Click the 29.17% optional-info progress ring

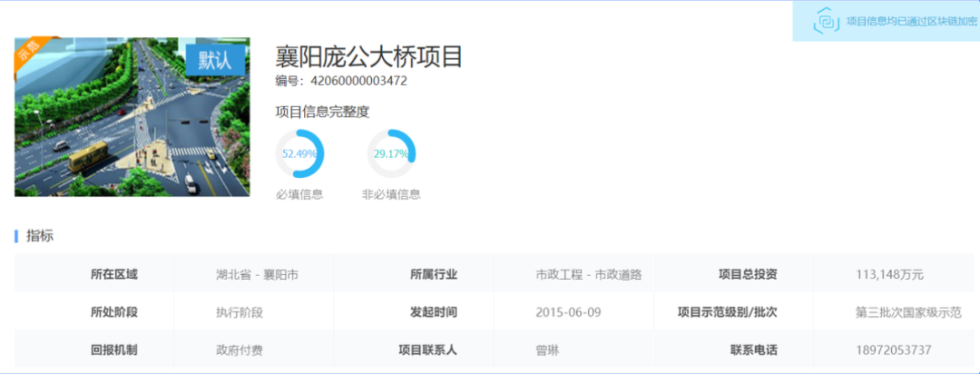point(391,153)
